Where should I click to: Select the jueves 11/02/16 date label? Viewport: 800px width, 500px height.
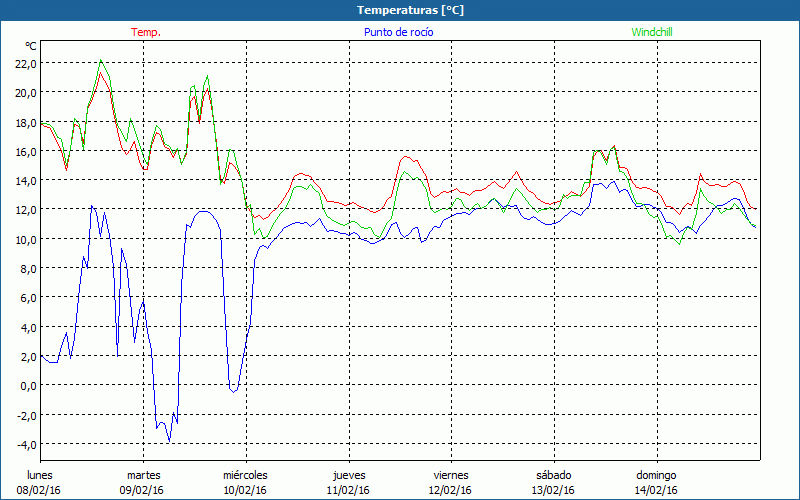tap(349, 483)
